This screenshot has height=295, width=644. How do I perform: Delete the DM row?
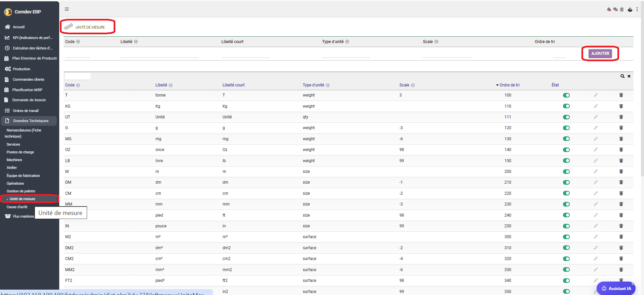click(x=621, y=182)
